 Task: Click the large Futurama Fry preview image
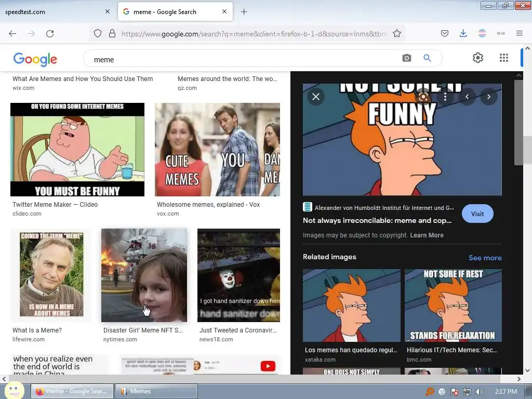click(402, 146)
